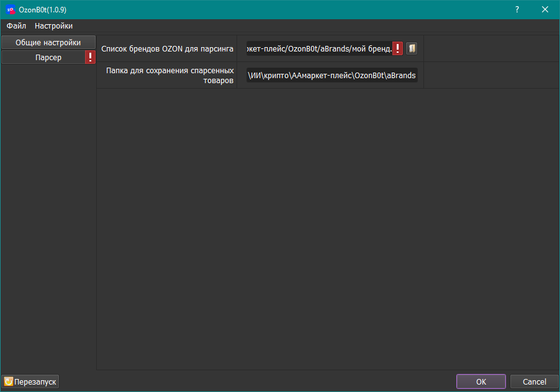Open the Настройки menu
This screenshot has height=392, width=560.
(53, 26)
